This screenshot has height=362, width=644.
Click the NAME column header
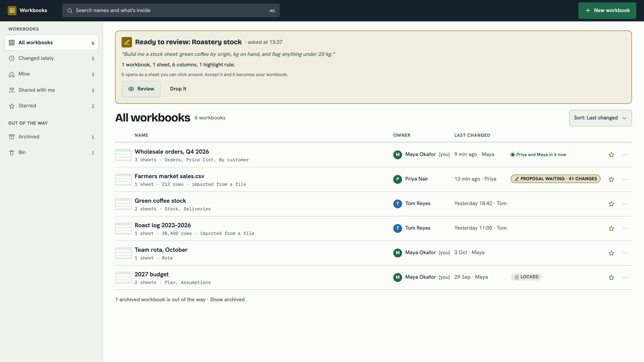tap(141, 135)
